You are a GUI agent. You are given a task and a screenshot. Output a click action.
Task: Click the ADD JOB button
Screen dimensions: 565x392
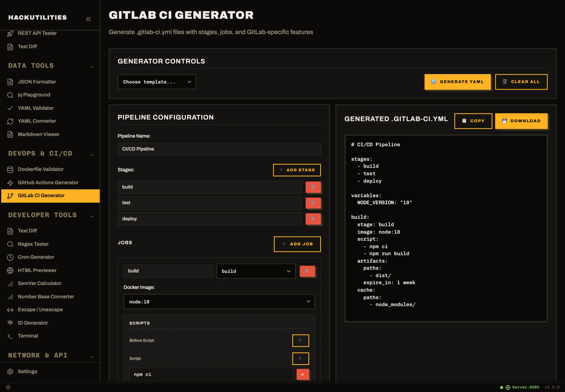tap(297, 244)
